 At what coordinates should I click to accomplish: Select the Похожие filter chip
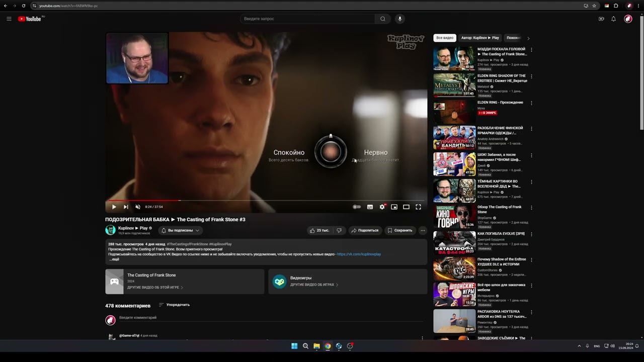click(x=513, y=38)
